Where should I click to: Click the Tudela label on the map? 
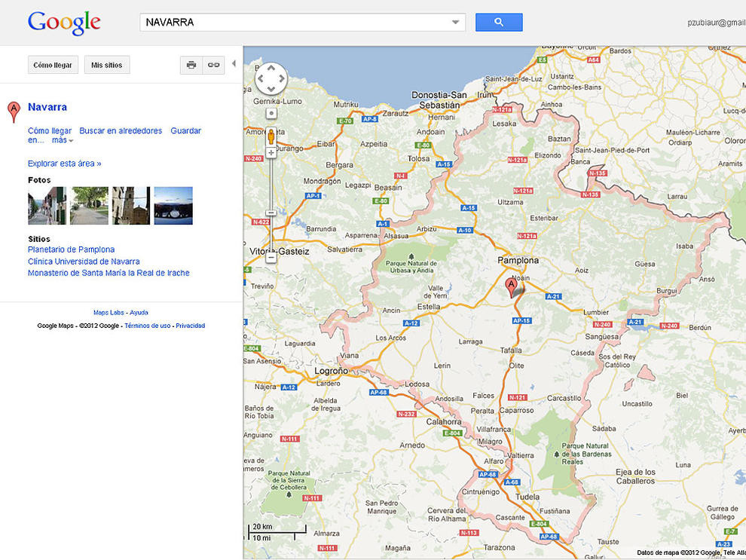coord(527,497)
